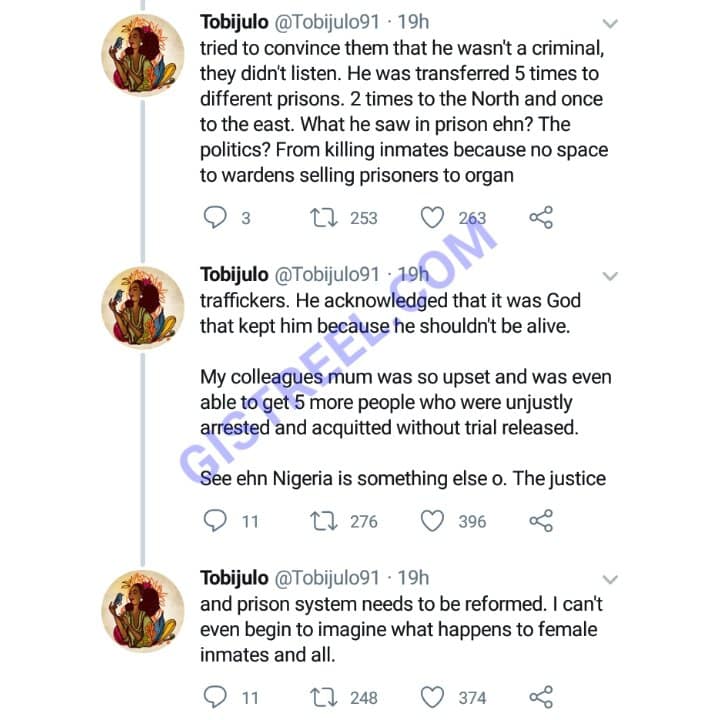Retweet the tweet with 253 retweets
Image resolution: width=720 pixels, height=720 pixels.
(x=322, y=217)
